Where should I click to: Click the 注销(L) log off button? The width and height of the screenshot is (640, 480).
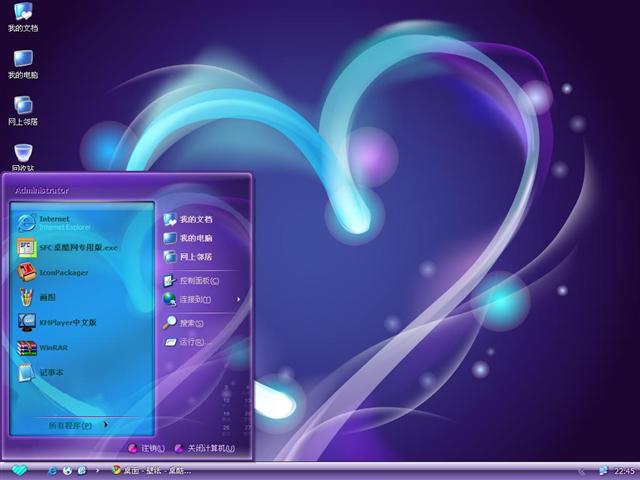pos(146,448)
